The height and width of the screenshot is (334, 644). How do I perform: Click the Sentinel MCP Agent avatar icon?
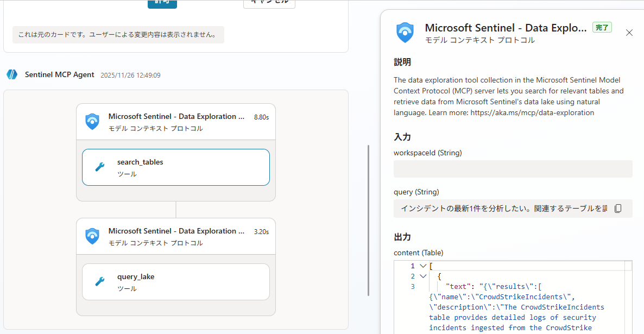(12, 74)
